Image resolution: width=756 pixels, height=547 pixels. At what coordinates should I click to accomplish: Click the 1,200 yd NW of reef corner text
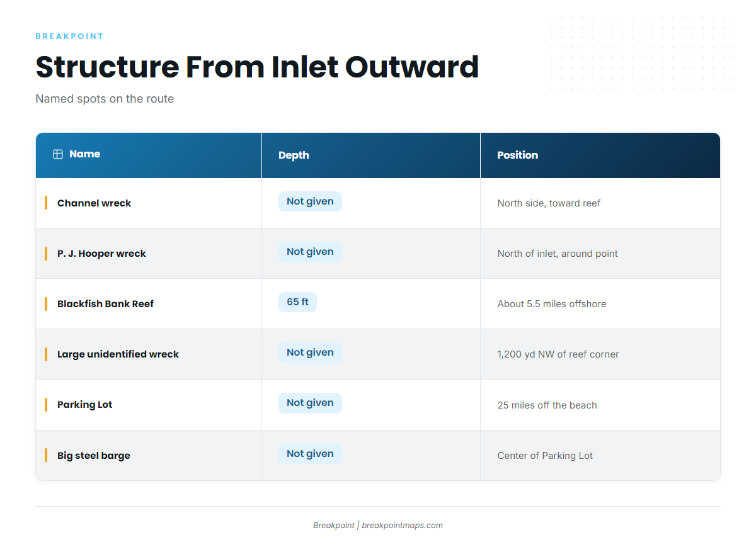[x=558, y=354]
